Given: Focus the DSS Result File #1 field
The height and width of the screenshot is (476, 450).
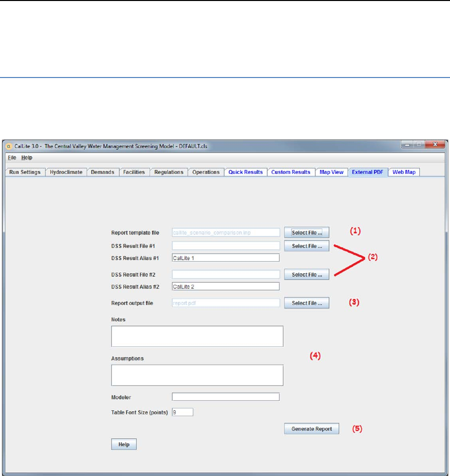Looking at the screenshot, I should click(226, 246).
